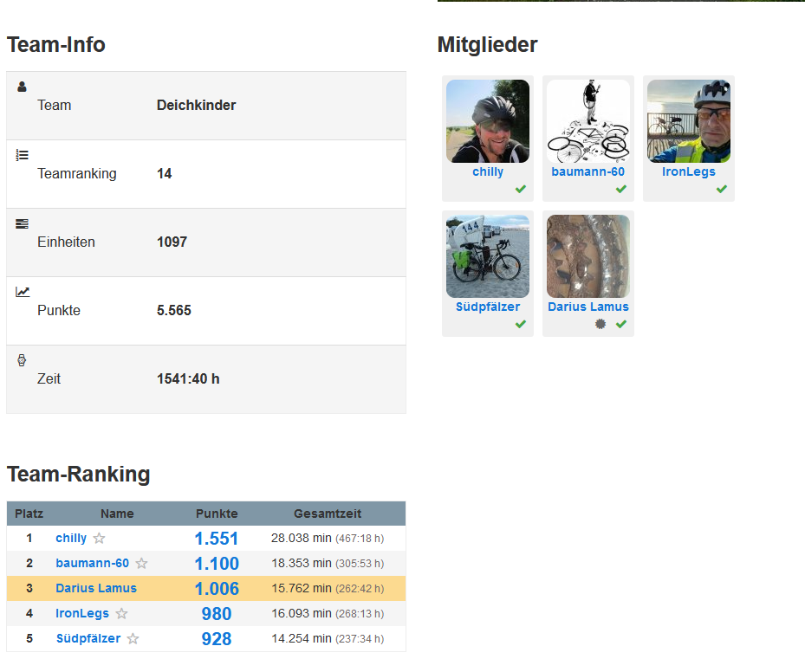Image resolution: width=805 pixels, height=672 pixels.
Task: Click the 15.762 min total time
Action: 328,588
